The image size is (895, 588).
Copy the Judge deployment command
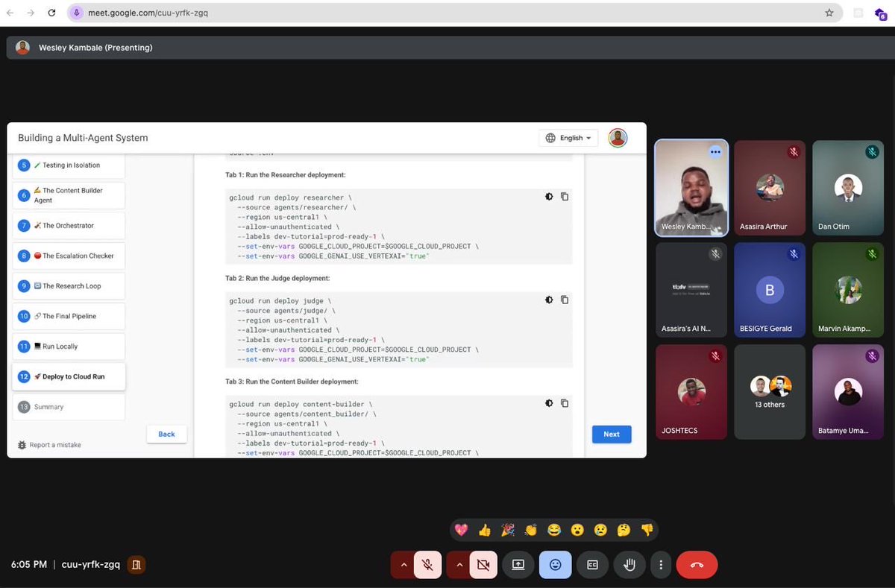click(x=565, y=300)
